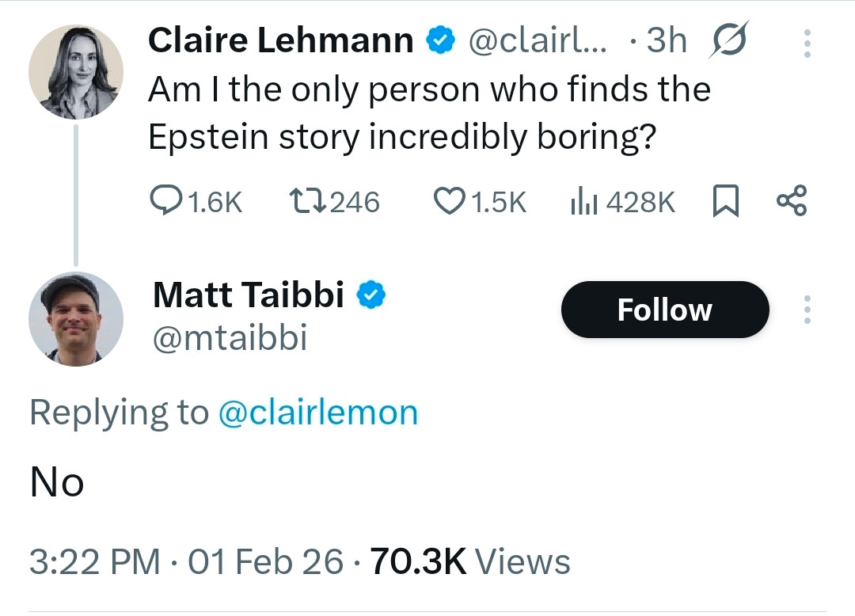Bookmark Claire Lehmann's tweet
This screenshot has height=616, width=855.
724,202
